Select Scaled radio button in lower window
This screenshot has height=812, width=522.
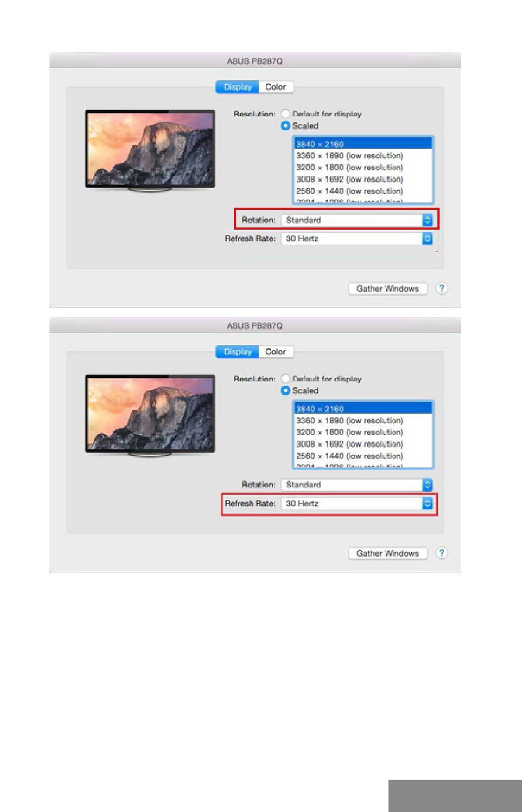285,391
